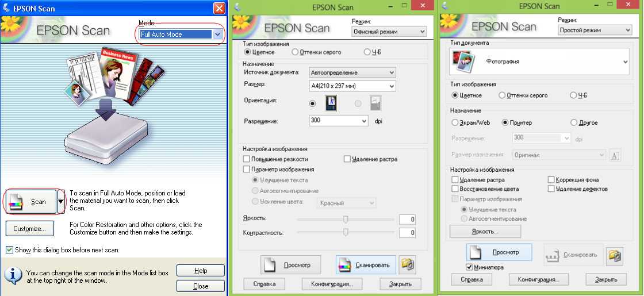Screen dimensions: 644x296
Task: Select the Принтер destination radio
Action: (505, 123)
